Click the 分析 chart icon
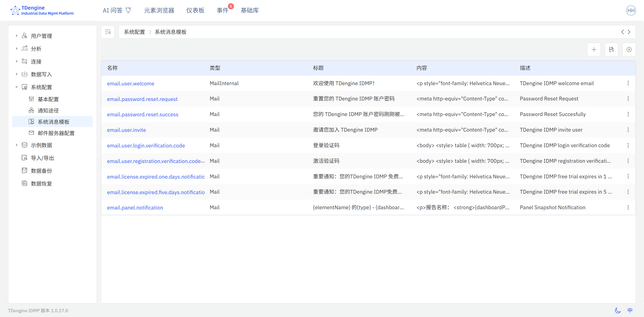644x317 pixels. click(24, 48)
